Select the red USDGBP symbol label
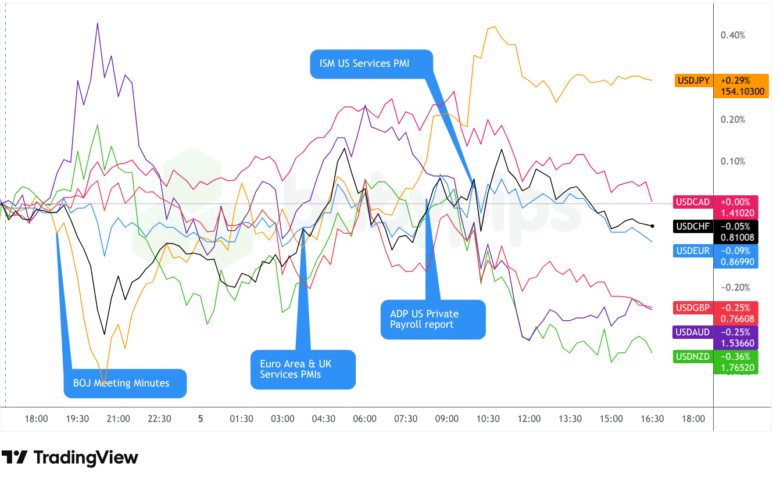The width and height of the screenshot is (780, 483). click(x=693, y=306)
